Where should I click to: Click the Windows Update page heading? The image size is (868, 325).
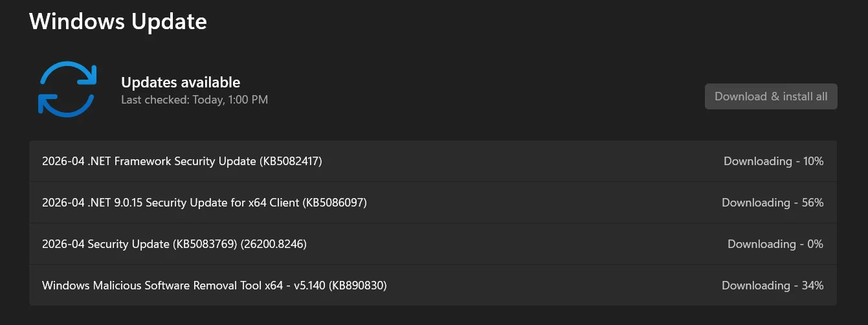(x=118, y=21)
